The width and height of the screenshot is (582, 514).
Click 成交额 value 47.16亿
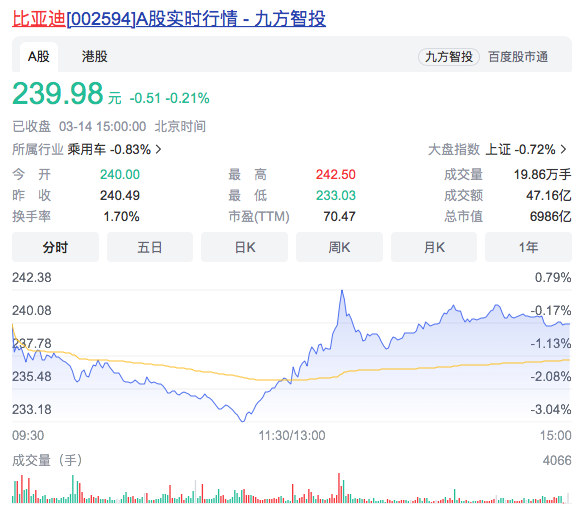click(x=549, y=195)
